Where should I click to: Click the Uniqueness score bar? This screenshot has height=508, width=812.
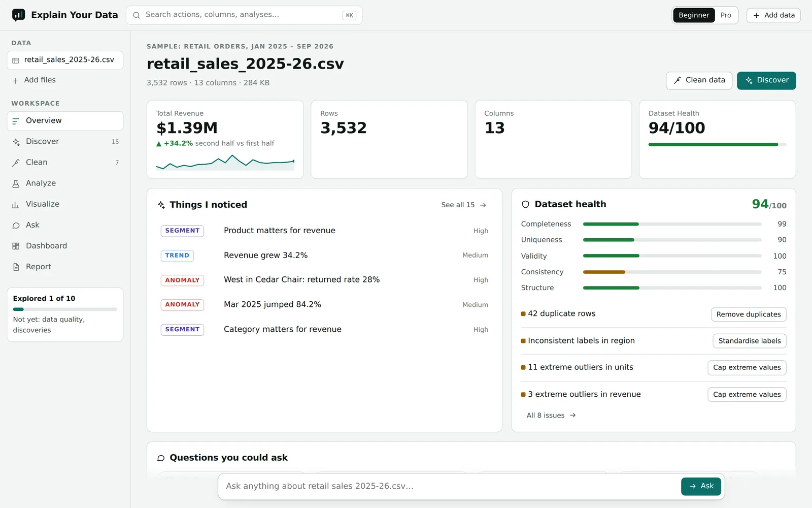[672, 240]
